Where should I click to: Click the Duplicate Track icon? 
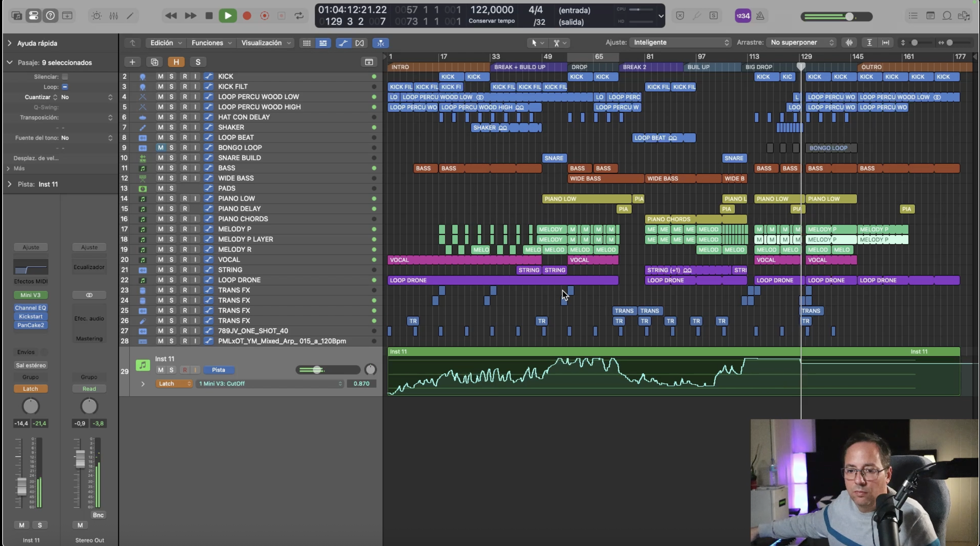point(154,62)
